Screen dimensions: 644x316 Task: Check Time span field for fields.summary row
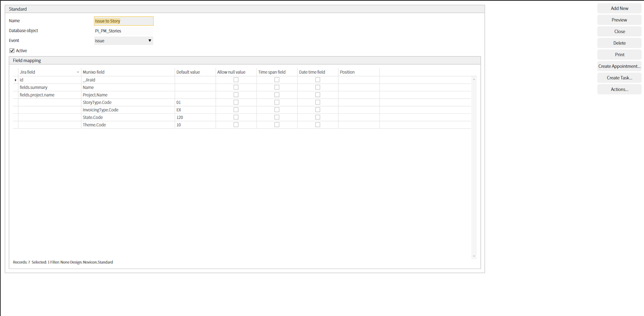point(277,87)
